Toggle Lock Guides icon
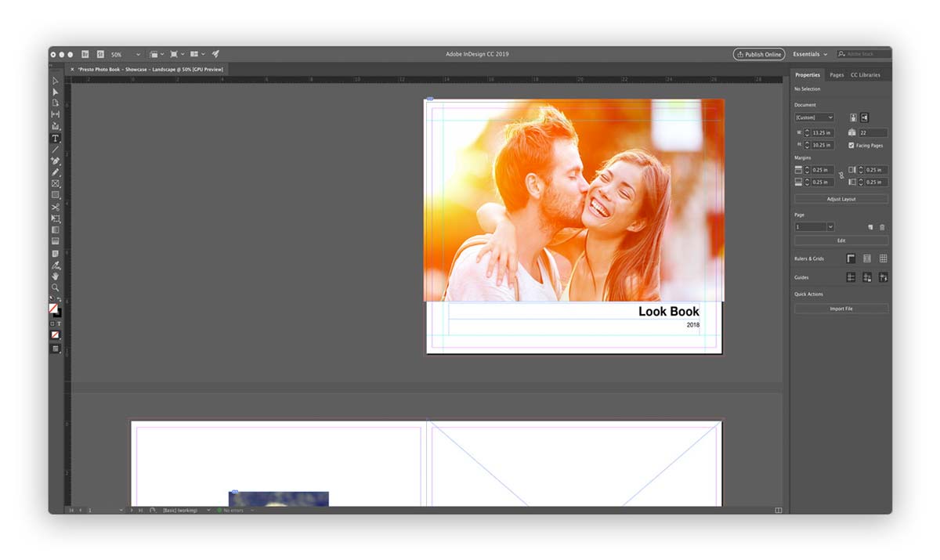940x560 pixels. click(x=867, y=277)
